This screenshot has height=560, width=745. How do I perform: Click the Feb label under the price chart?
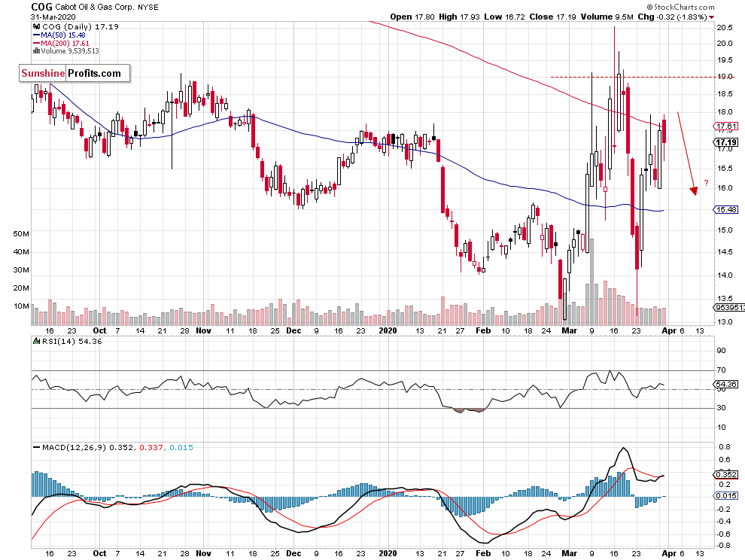click(x=483, y=331)
